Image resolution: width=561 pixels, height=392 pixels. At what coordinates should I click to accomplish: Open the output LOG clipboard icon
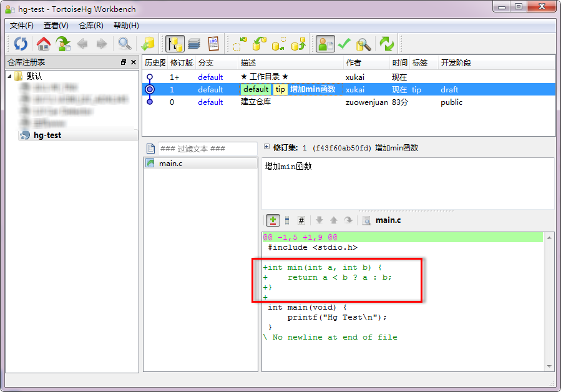click(213, 44)
